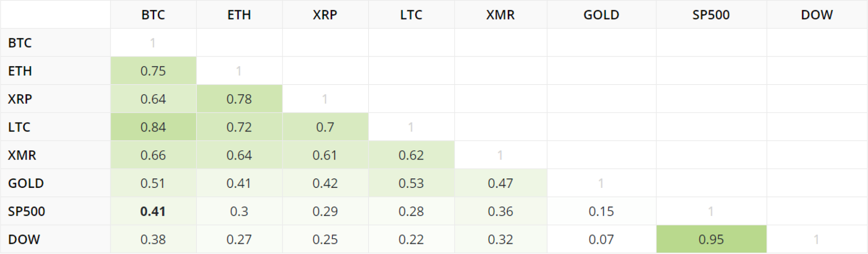Select the 0.53 cell under LTC column
The width and height of the screenshot is (868, 254).
click(x=411, y=183)
